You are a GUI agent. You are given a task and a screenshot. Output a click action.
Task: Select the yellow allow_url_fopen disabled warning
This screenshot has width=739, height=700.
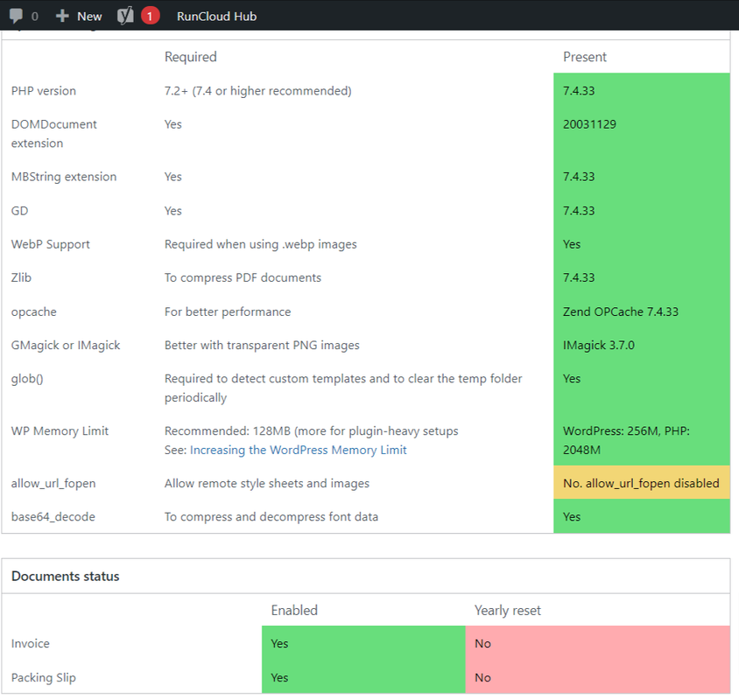pyautogui.click(x=642, y=483)
